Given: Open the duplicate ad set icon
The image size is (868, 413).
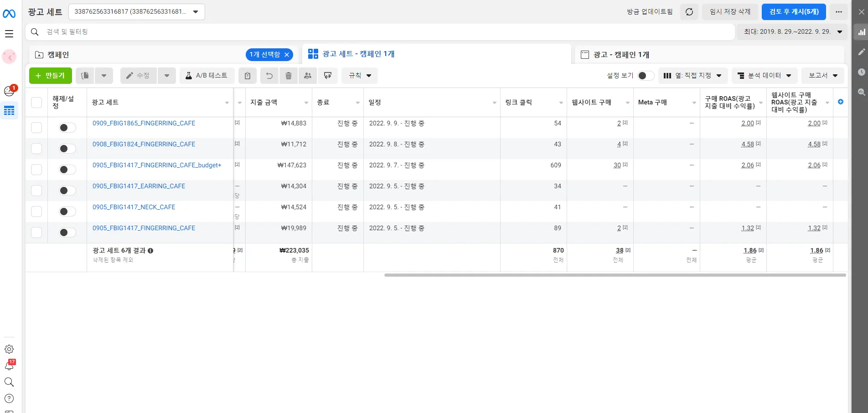Looking at the screenshot, I should coord(84,76).
